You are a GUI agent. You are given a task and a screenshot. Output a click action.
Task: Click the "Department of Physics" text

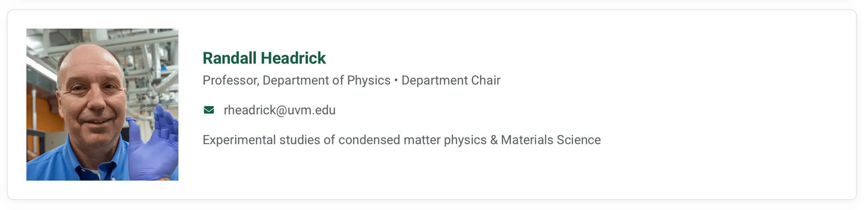326,80
